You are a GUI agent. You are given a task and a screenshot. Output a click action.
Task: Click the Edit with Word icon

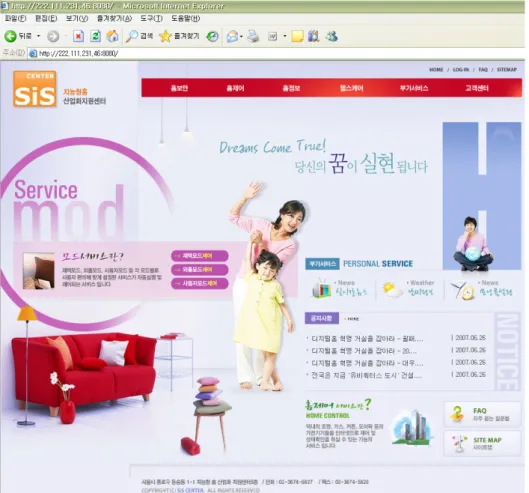(x=273, y=36)
